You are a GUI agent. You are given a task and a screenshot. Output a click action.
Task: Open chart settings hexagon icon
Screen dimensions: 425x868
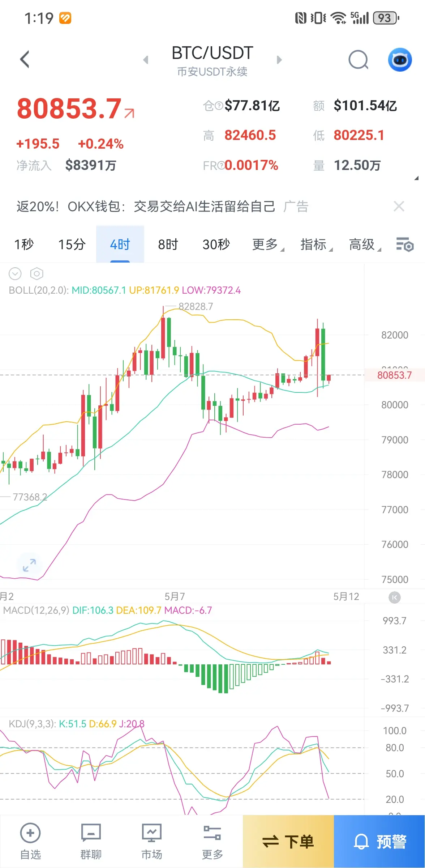[37, 274]
